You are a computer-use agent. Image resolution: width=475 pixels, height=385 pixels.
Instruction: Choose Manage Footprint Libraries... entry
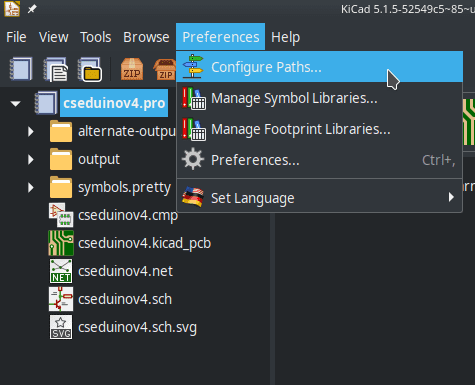tap(320, 129)
